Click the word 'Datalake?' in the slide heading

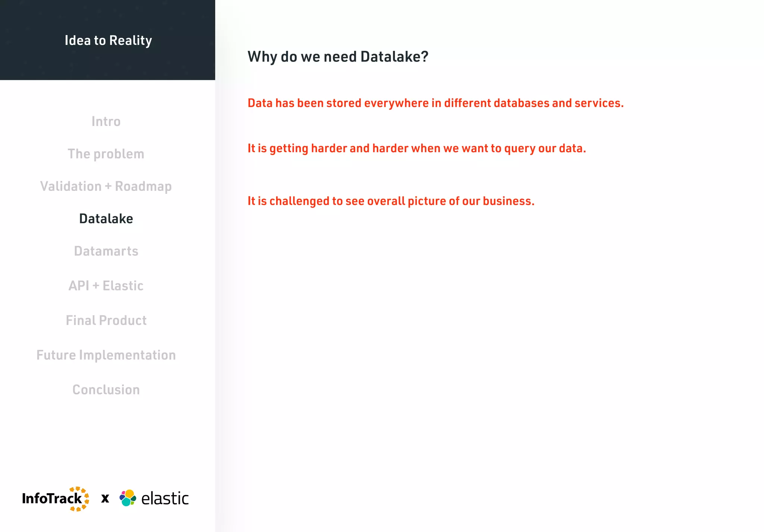click(394, 57)
